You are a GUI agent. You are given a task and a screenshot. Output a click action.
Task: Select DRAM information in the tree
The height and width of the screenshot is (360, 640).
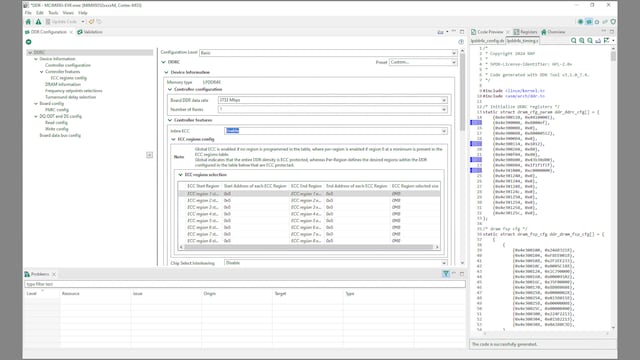click(x=63, y=84)
